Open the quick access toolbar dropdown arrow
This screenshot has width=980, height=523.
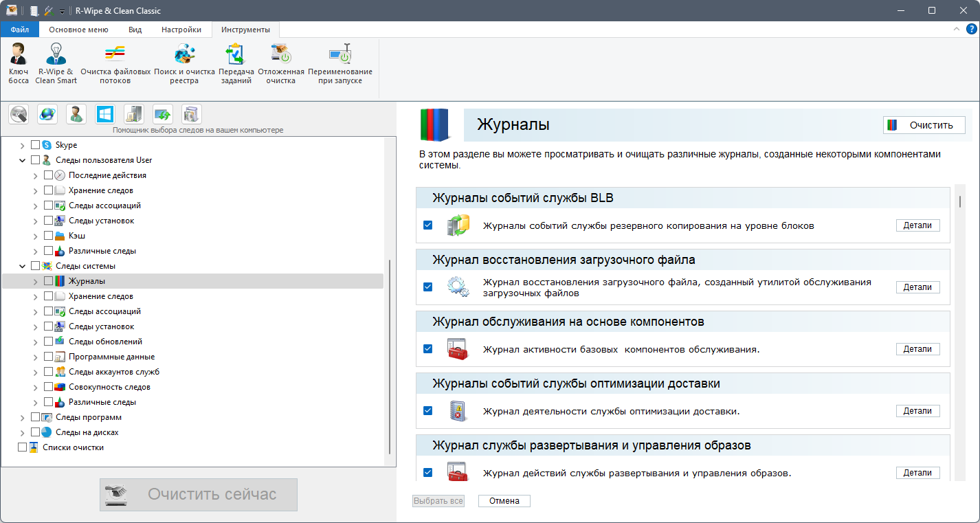pyautogui.click(x=62, y=10)
